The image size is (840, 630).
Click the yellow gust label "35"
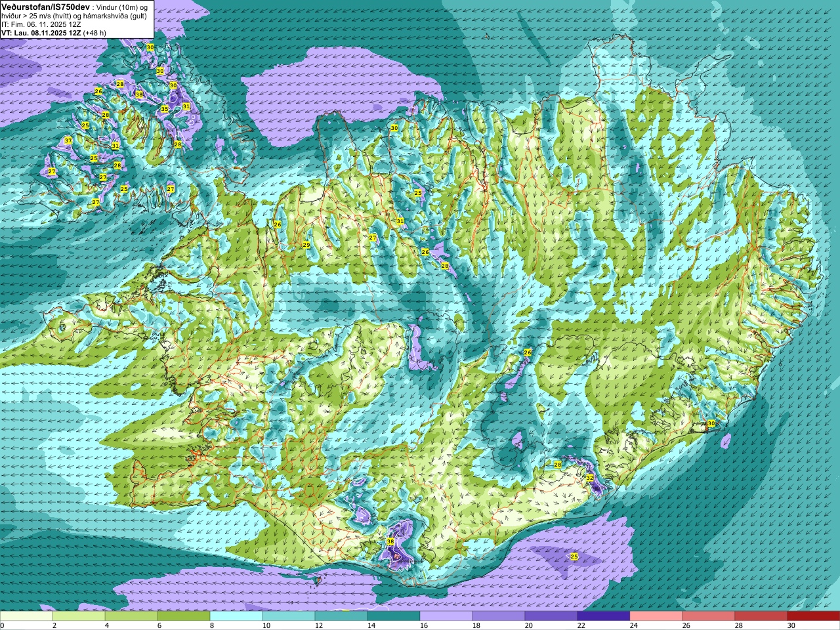165,109
